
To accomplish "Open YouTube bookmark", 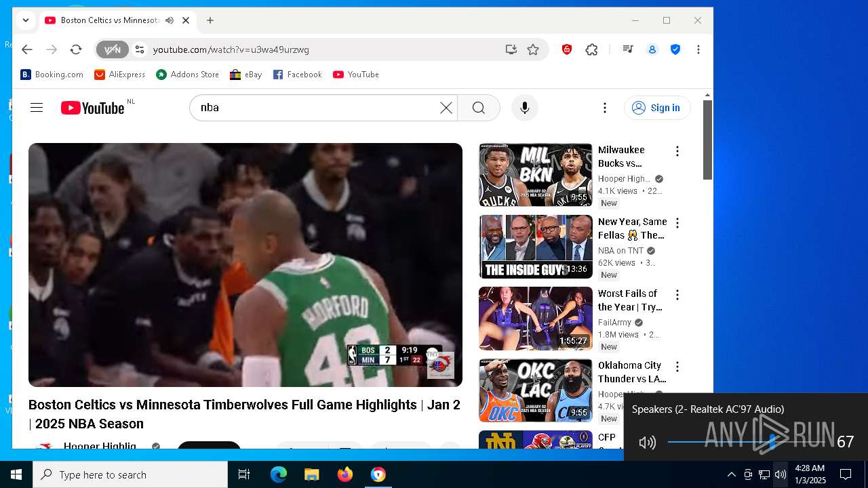I will (356, 75).
